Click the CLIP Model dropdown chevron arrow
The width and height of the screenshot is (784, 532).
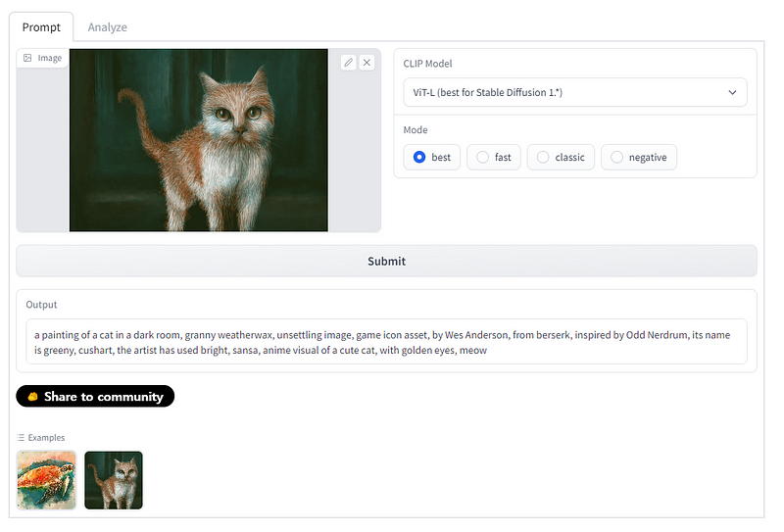click(x=732, y=92)
